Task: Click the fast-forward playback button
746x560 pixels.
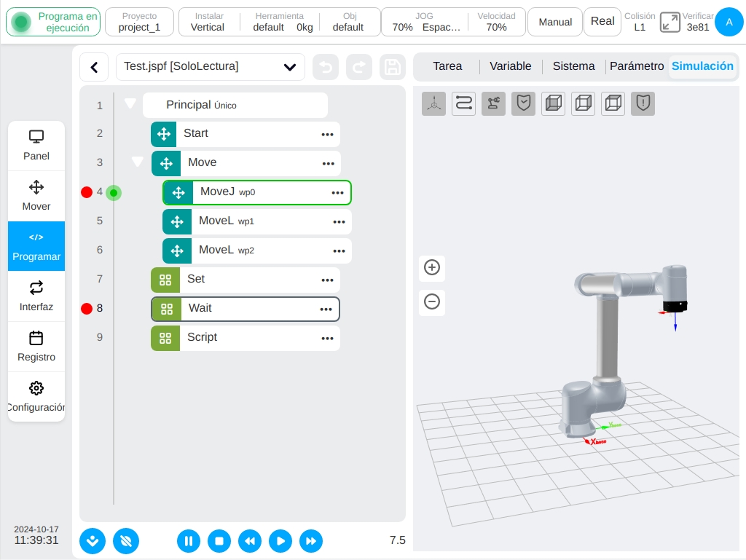Action: pos(311,541)
